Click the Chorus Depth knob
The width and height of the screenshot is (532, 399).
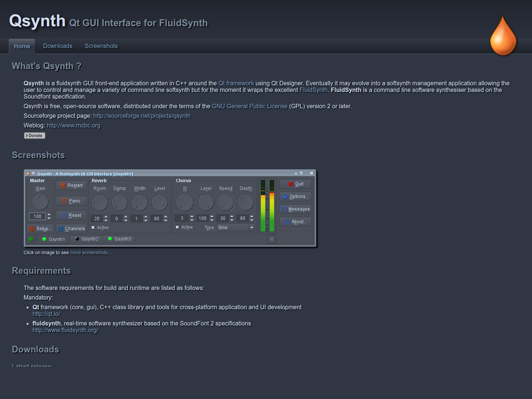246,202
